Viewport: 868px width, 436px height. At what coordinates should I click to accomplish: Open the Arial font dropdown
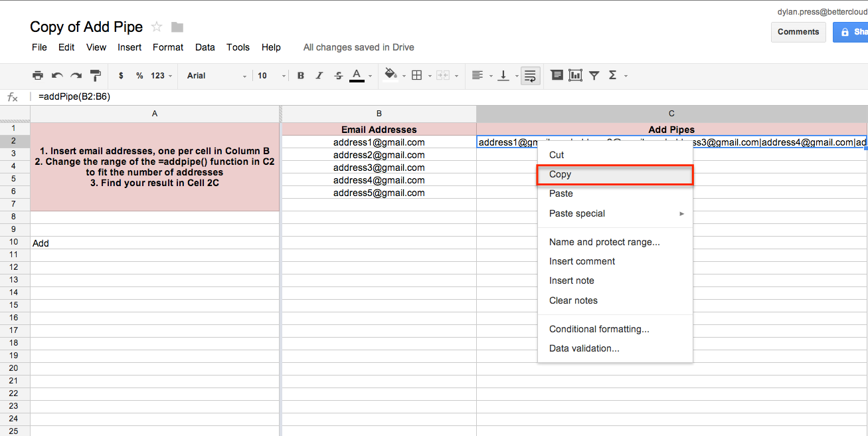[x=217, y=76]
